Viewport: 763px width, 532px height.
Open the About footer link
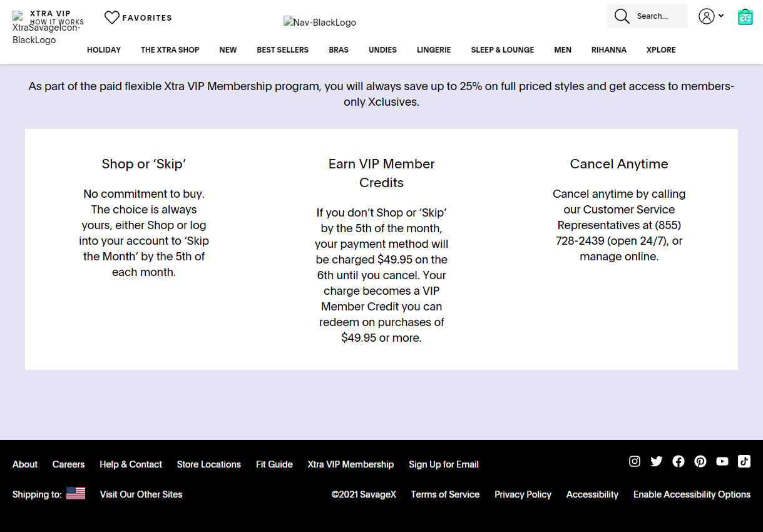[x=25, y=464]
